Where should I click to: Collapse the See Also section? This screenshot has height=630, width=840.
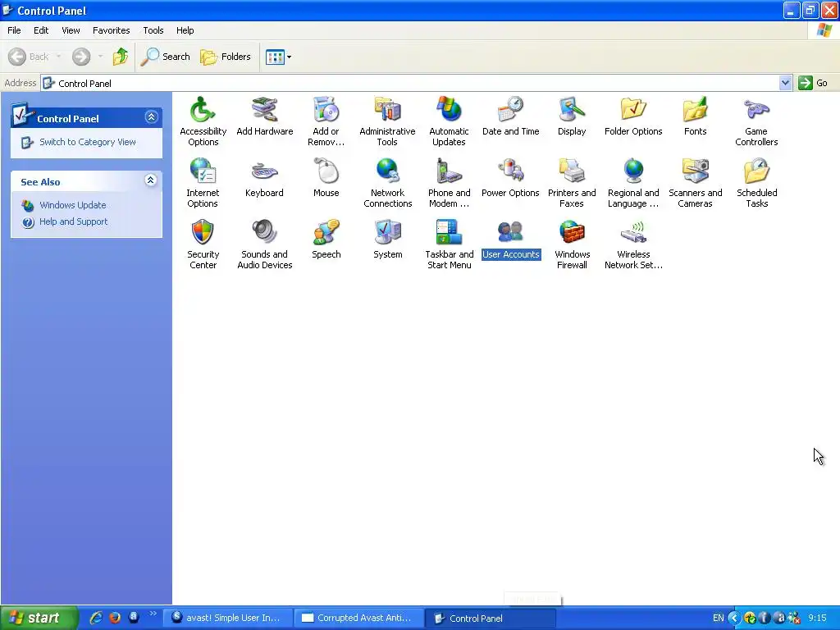tap(151, 180)
